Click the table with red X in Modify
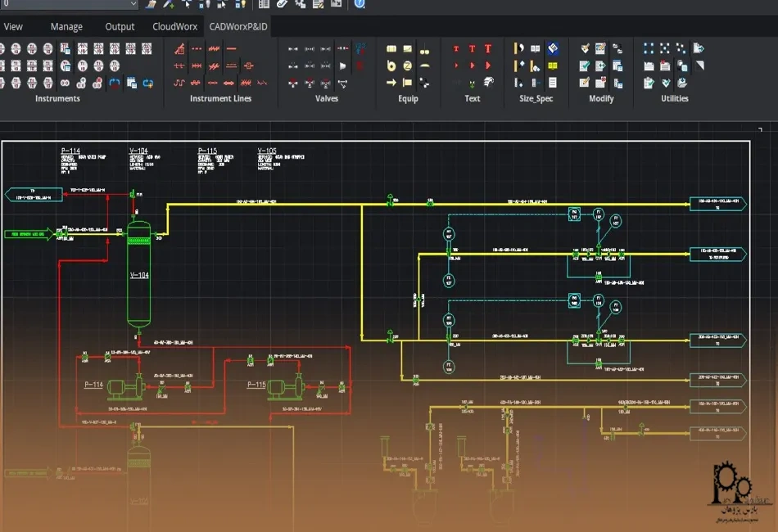This screenshot has height=532, width=778. (x=600, y=83)
